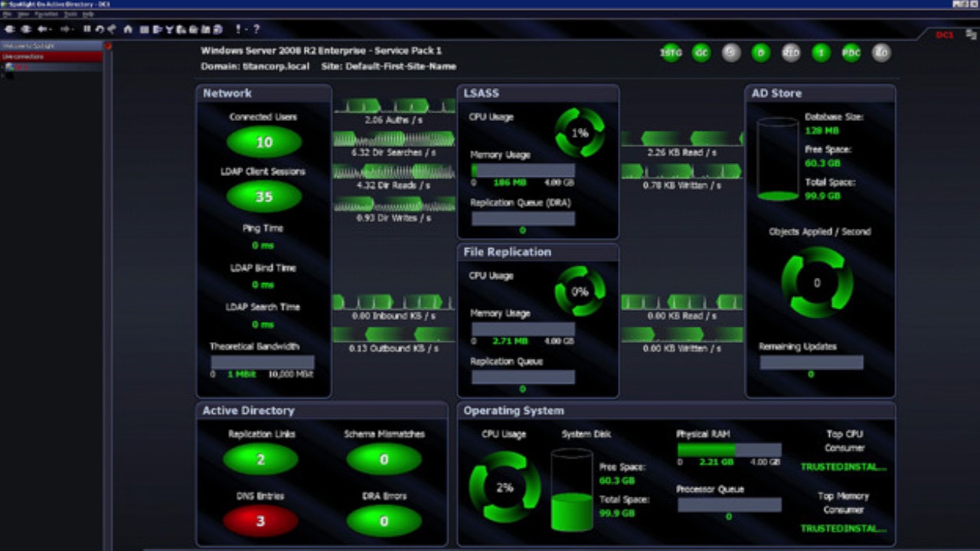Click the Pause toolbar icon
This screenshot has height=551, width=980.
(x=87, y=29)
